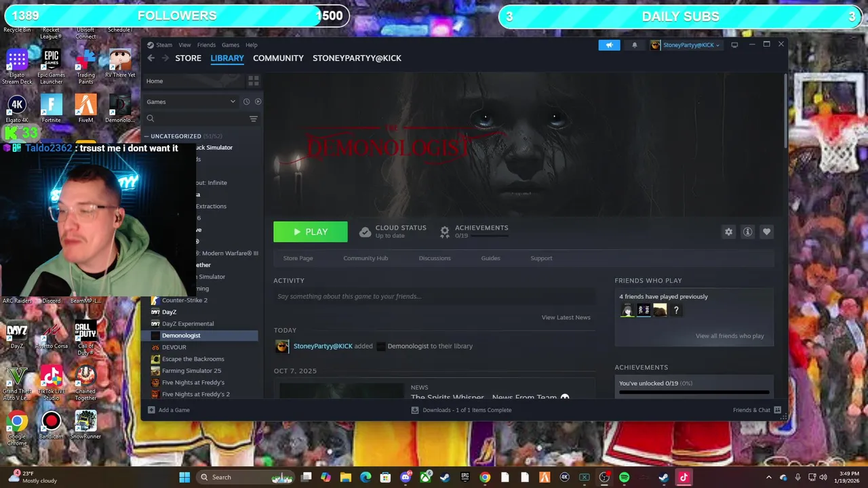Open the StoneyPartyy@KICK account dropdown
The image size is (868, 488).
(x=685, y=45)
